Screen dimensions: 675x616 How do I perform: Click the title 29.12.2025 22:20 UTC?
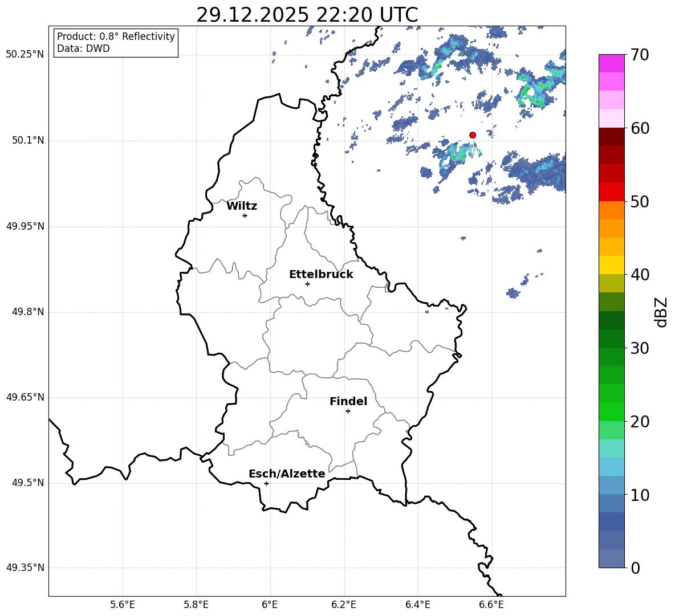pos(307,15)
